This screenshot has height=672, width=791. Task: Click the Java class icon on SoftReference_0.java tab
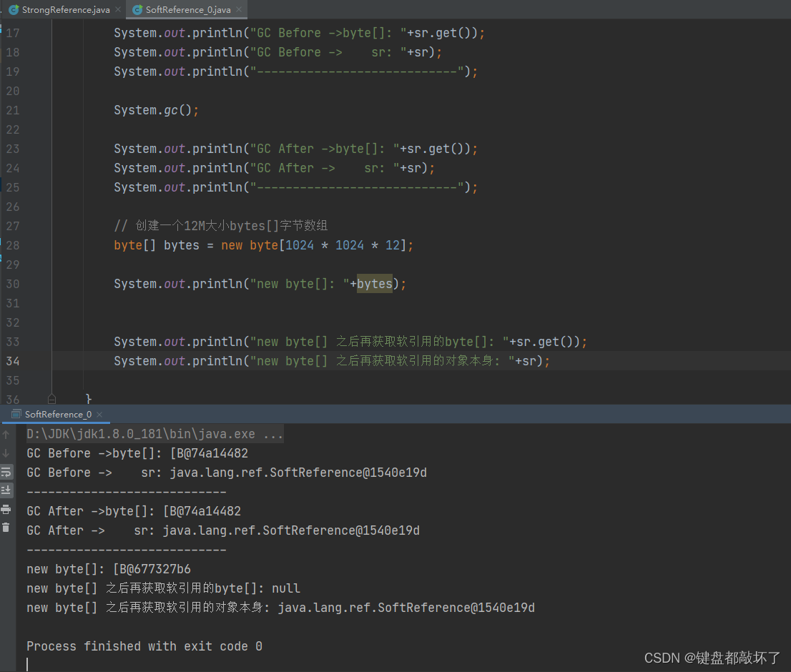(x=136, y=10)
